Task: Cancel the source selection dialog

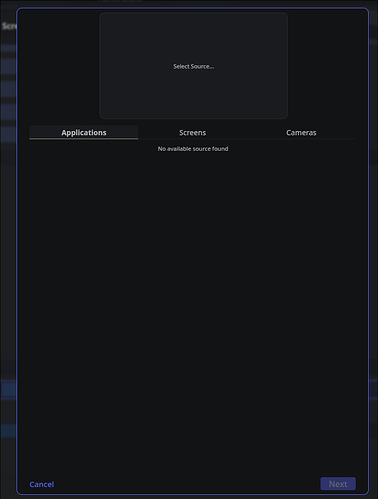Action: (x=42, y=484)
